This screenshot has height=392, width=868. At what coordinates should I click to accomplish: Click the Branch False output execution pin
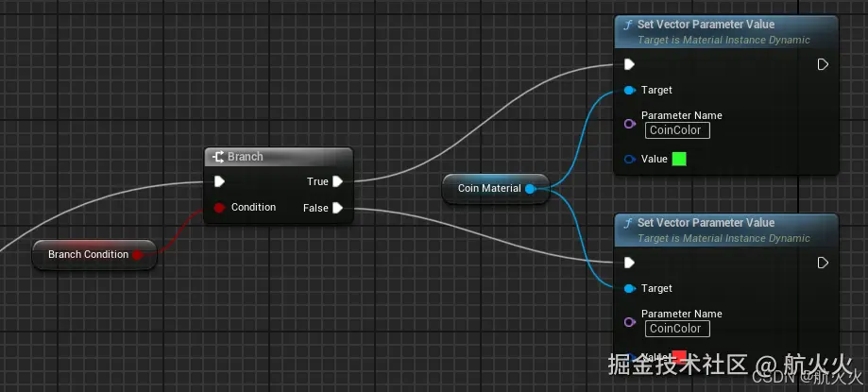point(338,208)
